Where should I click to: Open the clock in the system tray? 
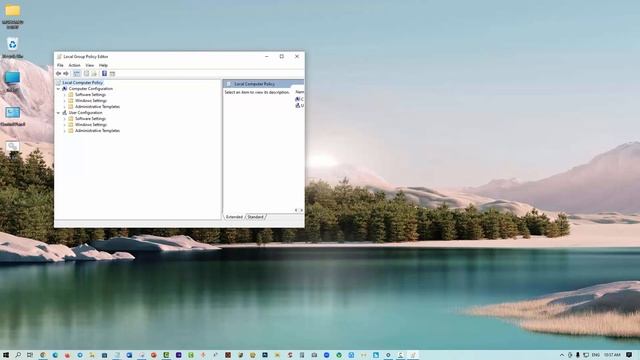(x=612, y=355)
